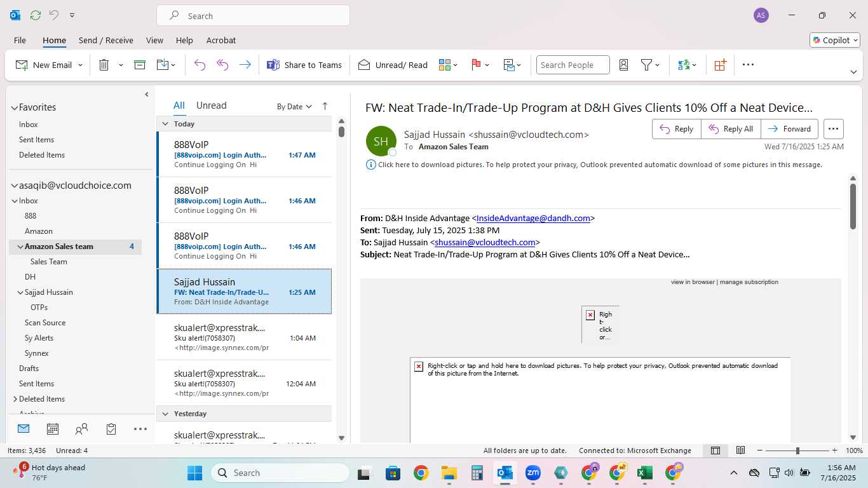Click the Reply All double-arrow ribbon icon
The image size is (868, 488).
tap(222, 65)
